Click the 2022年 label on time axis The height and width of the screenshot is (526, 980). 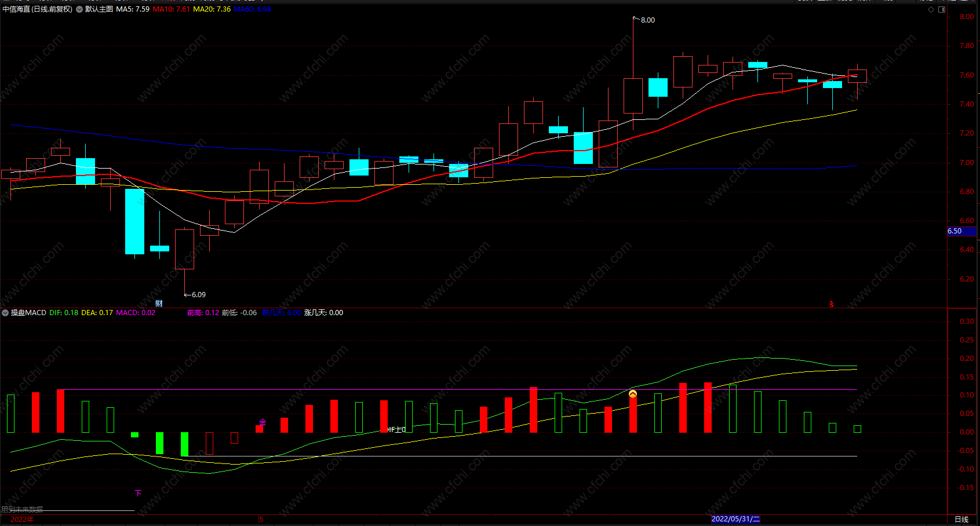[x=22, y=519]
